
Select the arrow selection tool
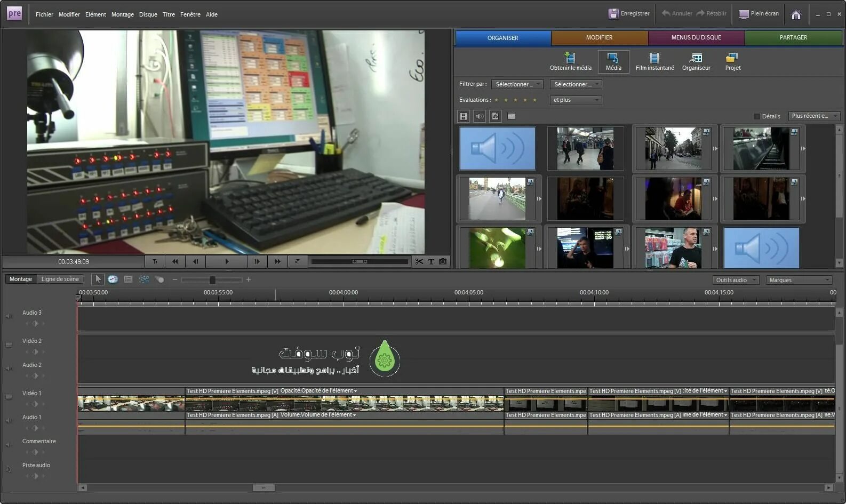tap(98, 279)
